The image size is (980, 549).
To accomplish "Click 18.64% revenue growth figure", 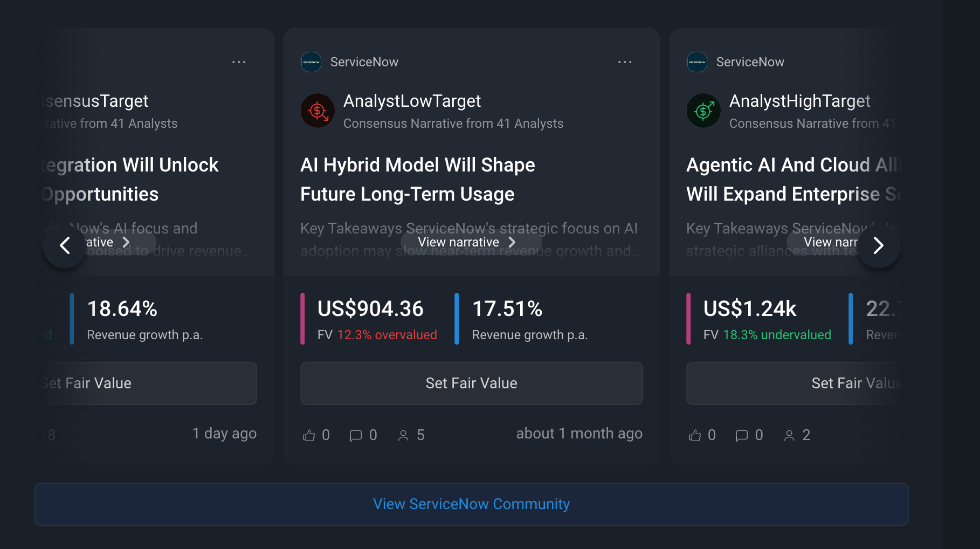I will click(122, 309).
